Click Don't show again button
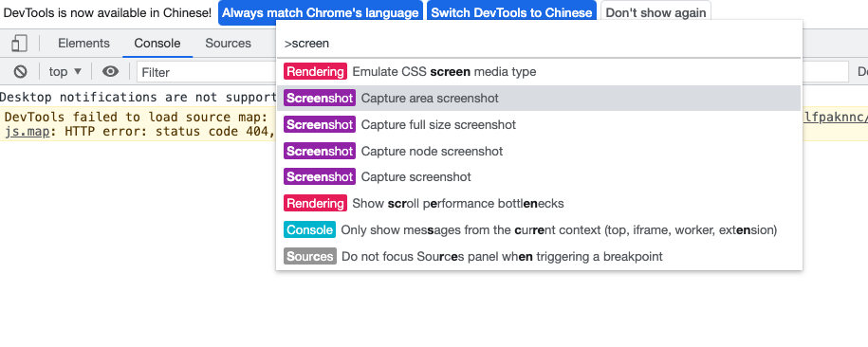Screen dimensions: 868x347 [656, 12]
